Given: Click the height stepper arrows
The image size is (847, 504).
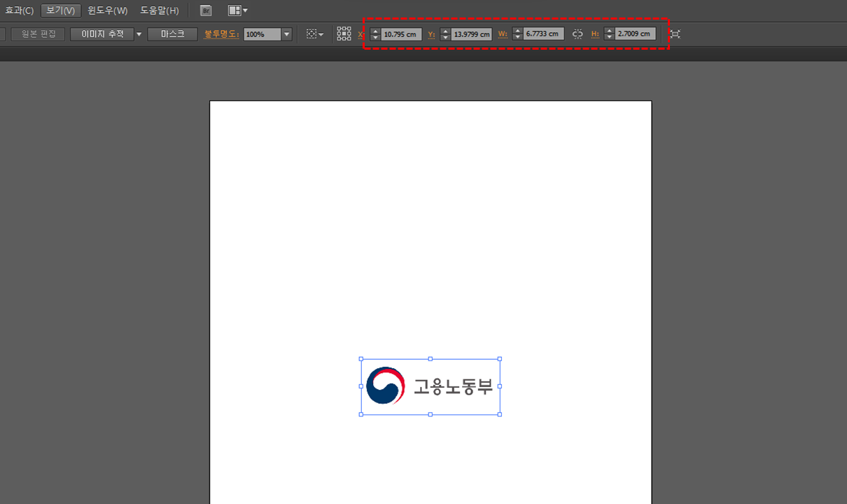Looking at the screenshot, I should [x=609, y=34].
